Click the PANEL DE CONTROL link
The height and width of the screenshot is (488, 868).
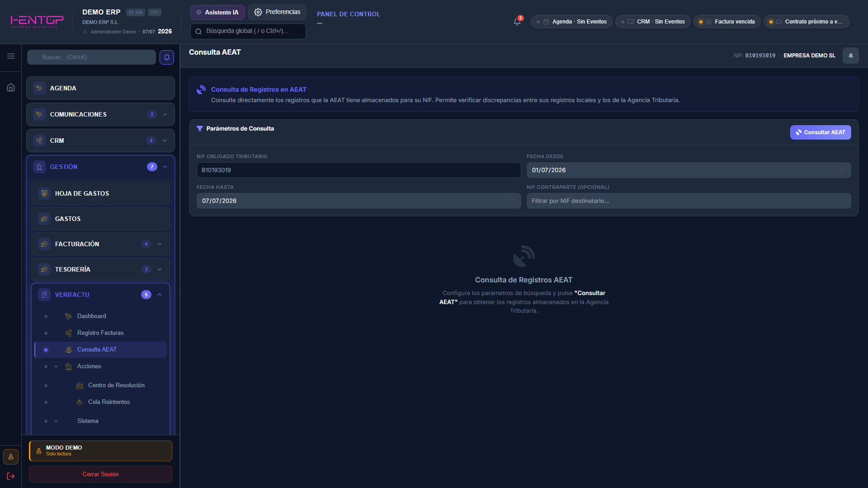tap(349, 14)
